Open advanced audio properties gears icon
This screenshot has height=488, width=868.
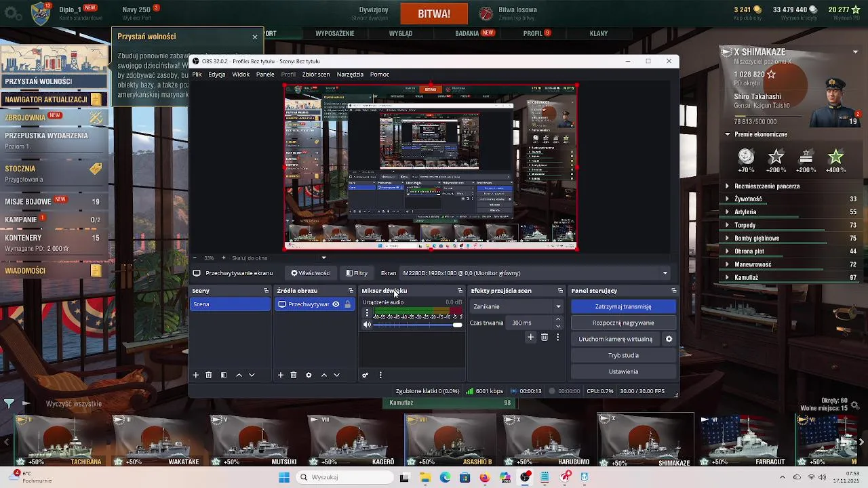(365, 375)
